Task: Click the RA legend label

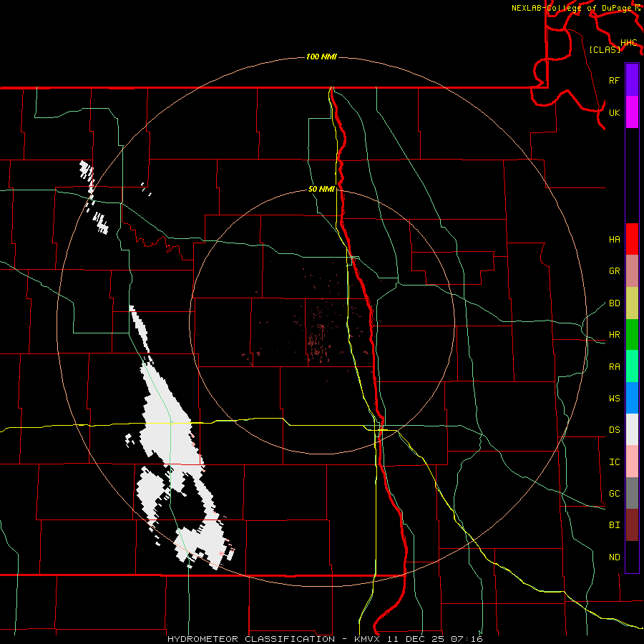Action: click(x=614, y=367)
